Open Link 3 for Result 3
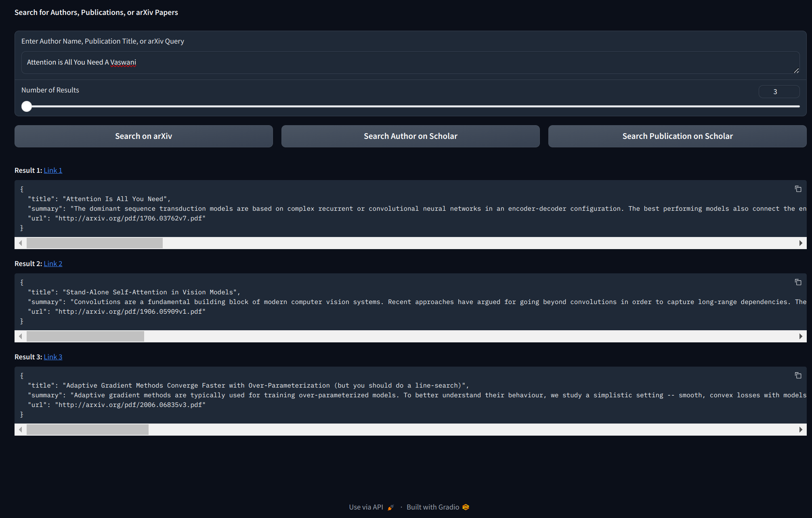 [x=53, y=357]
